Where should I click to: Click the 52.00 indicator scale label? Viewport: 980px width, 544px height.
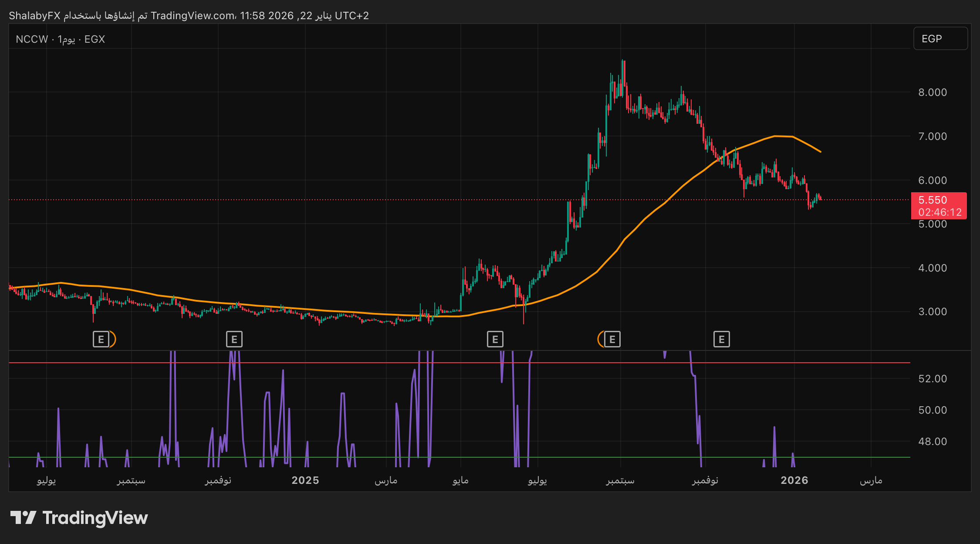pos(932,379)
